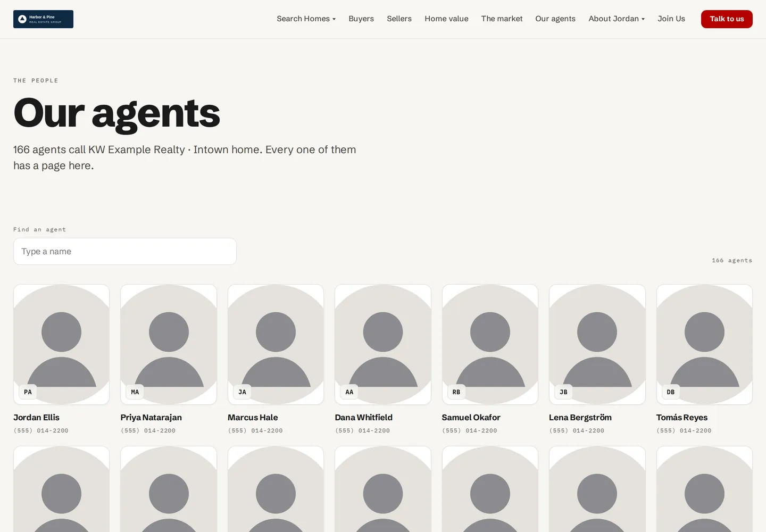Click the Harbor & Pine logo
766x532 pixels.
tap(43, 19)
